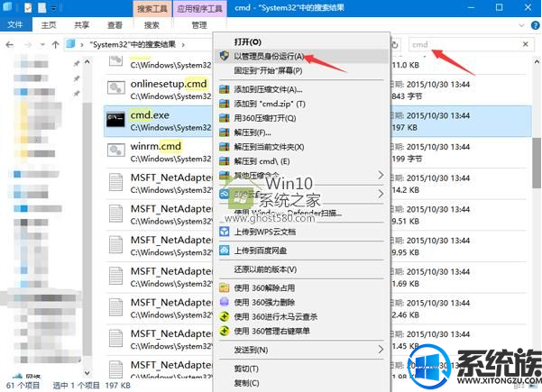Screen dimensions: 542x392
Task: Click the properties checkmark quick-access icon
Action: (x=28, y=7)
